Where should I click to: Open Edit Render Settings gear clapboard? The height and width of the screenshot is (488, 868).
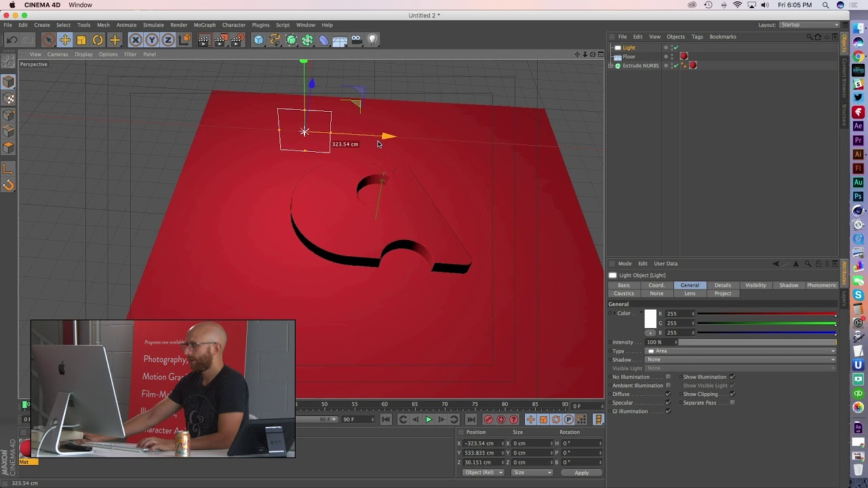coord(237,40)
